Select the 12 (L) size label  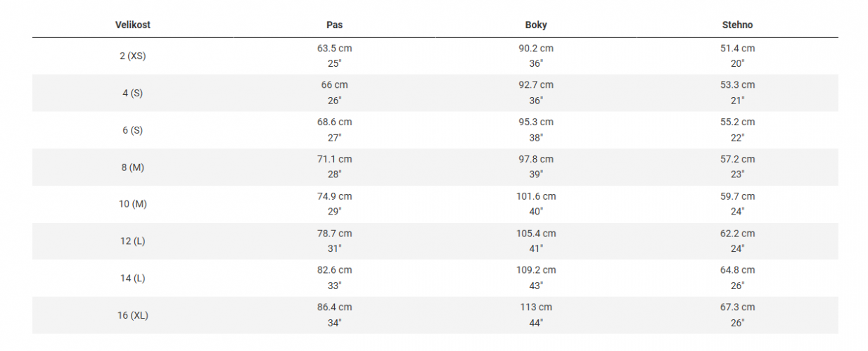(x=133, y=241)
